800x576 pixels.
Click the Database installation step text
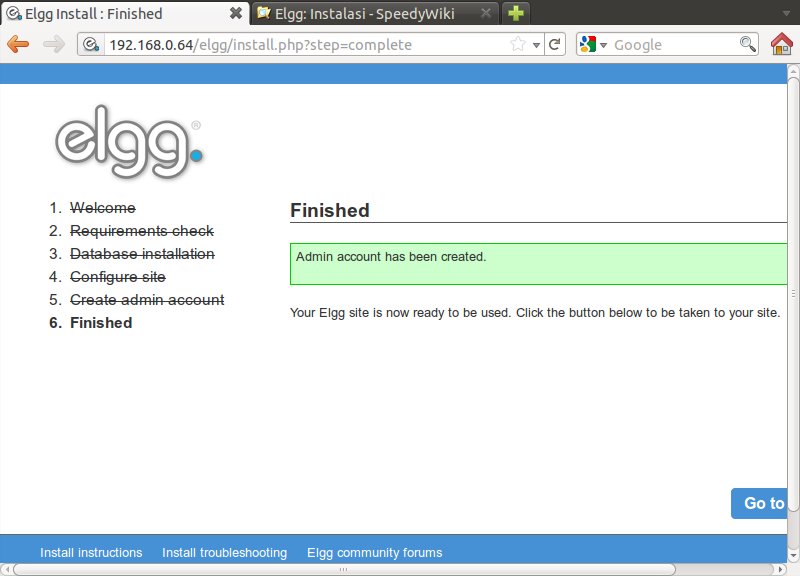tap(142, 254)
